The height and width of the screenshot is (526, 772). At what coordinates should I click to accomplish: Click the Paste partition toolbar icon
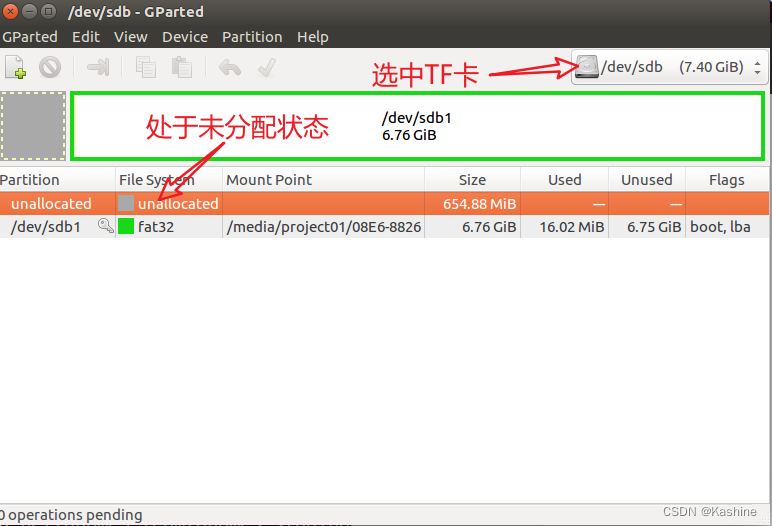point(181,68)
